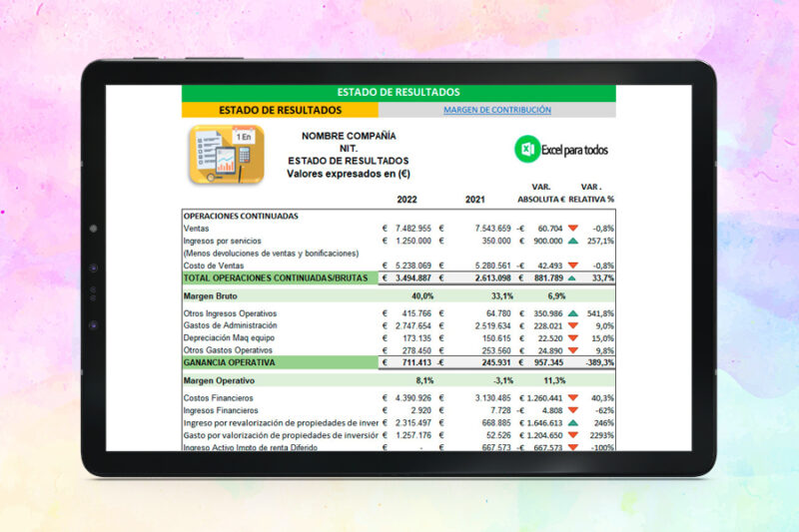Click the -389,3% variation cell

(600, 362)
